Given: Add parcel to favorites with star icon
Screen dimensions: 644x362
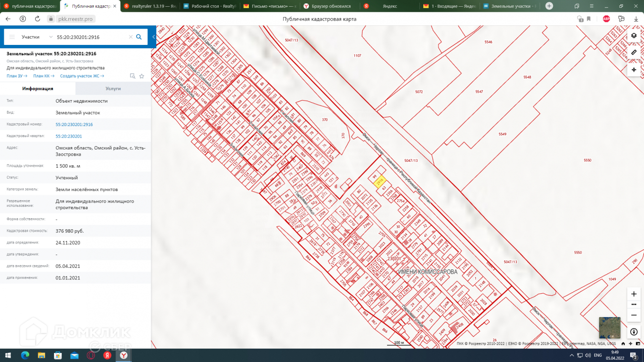Looking at the screenshot, I should [x=142, y=76].
